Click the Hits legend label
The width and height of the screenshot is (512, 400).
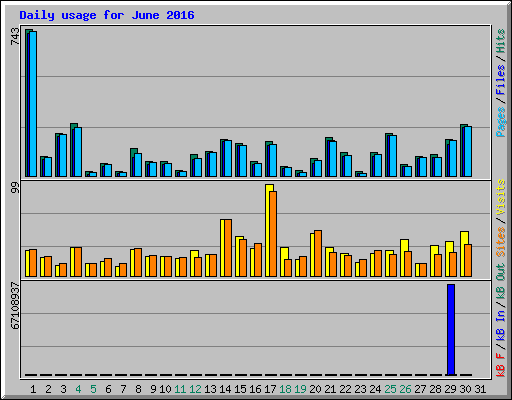point(501,41)
